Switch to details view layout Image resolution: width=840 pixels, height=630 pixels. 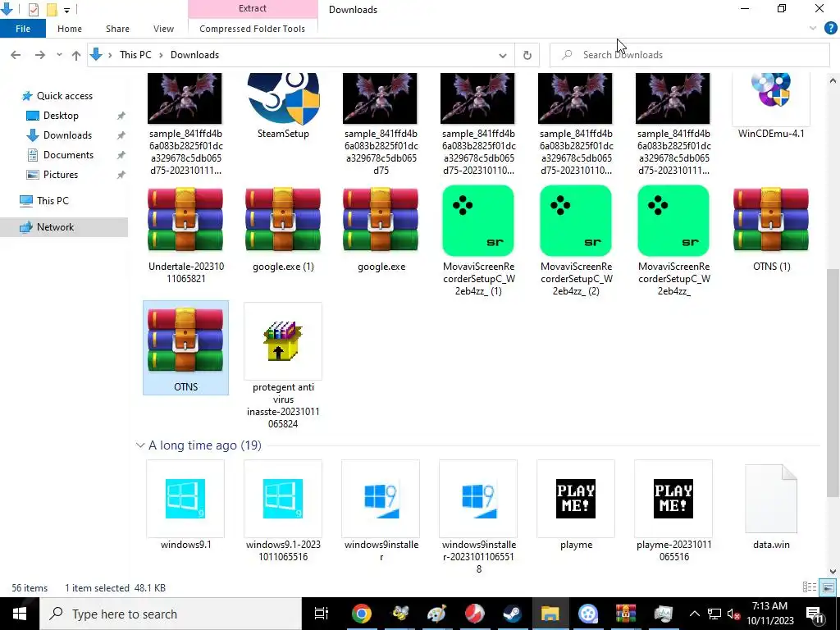pyautogui.click(x=809, y=587)
